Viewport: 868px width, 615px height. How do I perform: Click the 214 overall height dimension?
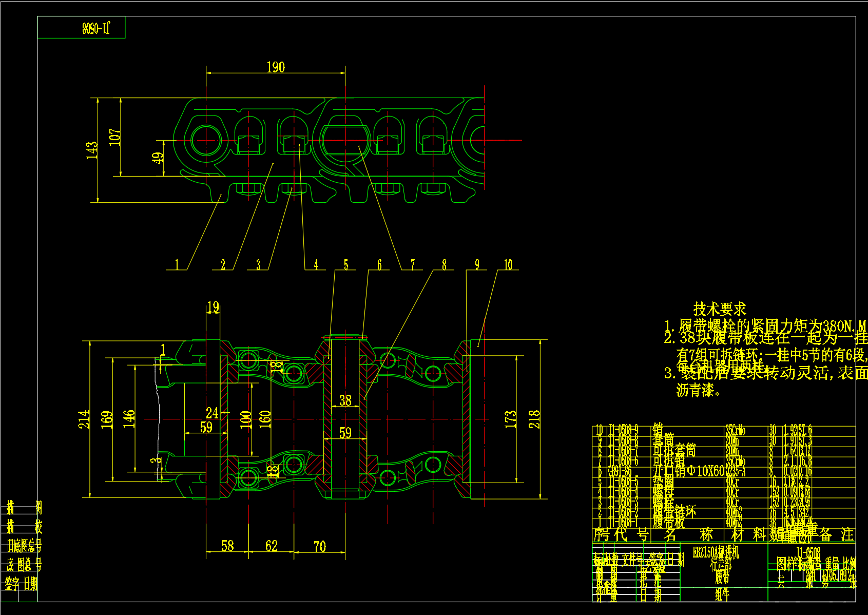click(x=84, y=419)
